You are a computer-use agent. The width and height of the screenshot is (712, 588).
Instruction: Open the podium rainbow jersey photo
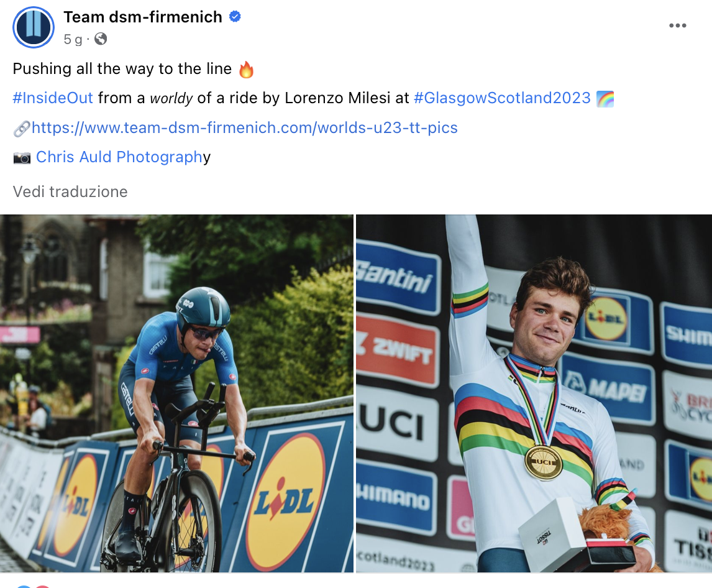pyautogui.click(x=534, y=392)
